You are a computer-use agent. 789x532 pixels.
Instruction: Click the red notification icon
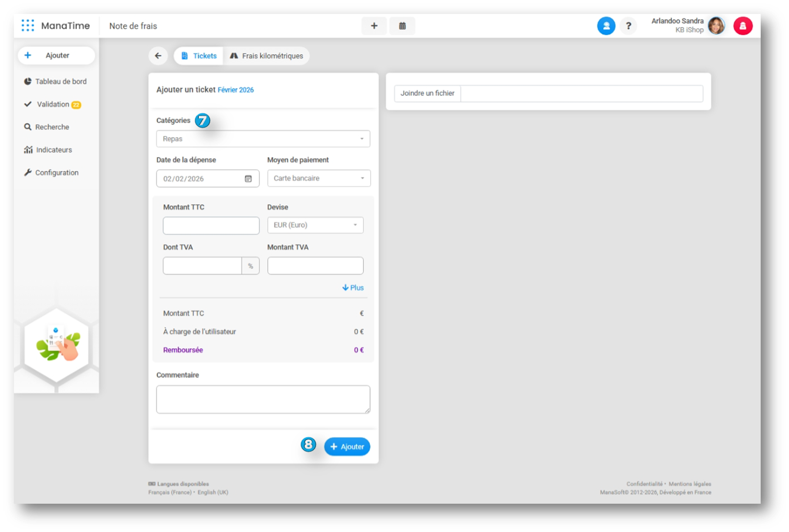[x=742, y=26]
